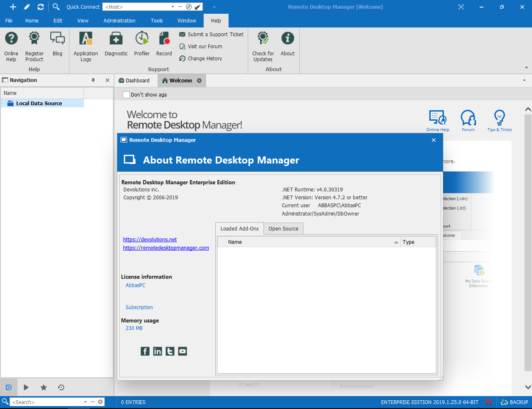Show opened sessions play icon
This screenshot has width=532, height=409.
26,387
